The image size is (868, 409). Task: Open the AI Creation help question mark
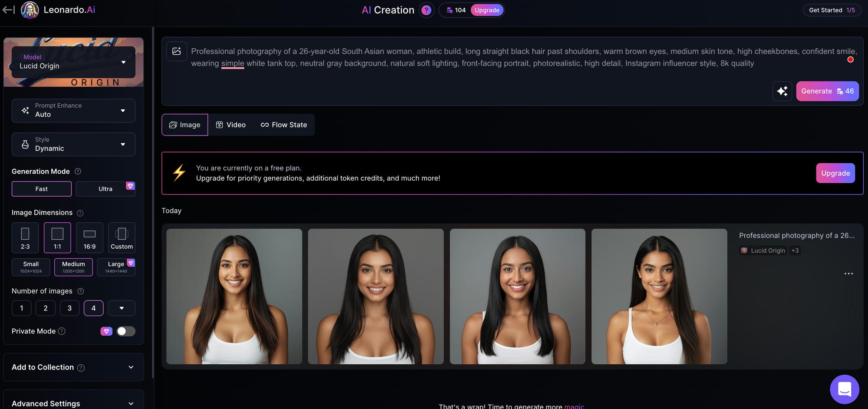[x=426, y=10]
